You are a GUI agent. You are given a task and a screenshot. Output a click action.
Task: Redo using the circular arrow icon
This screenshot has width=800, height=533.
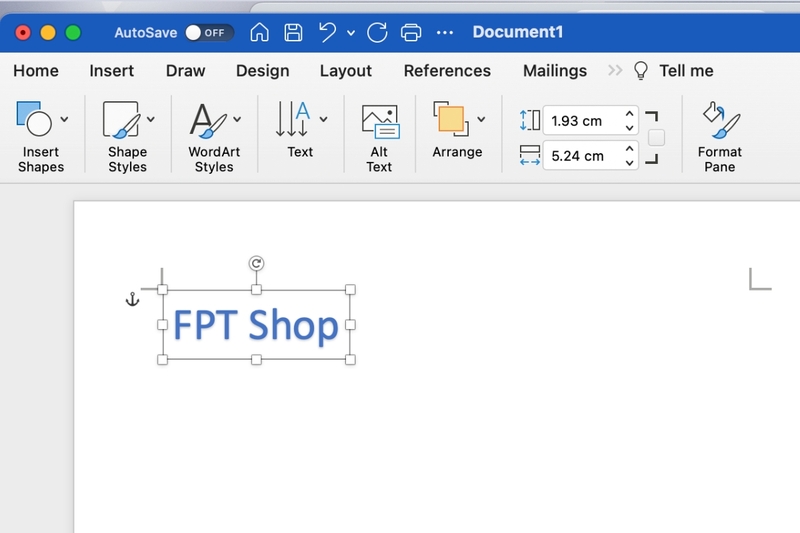377,32
